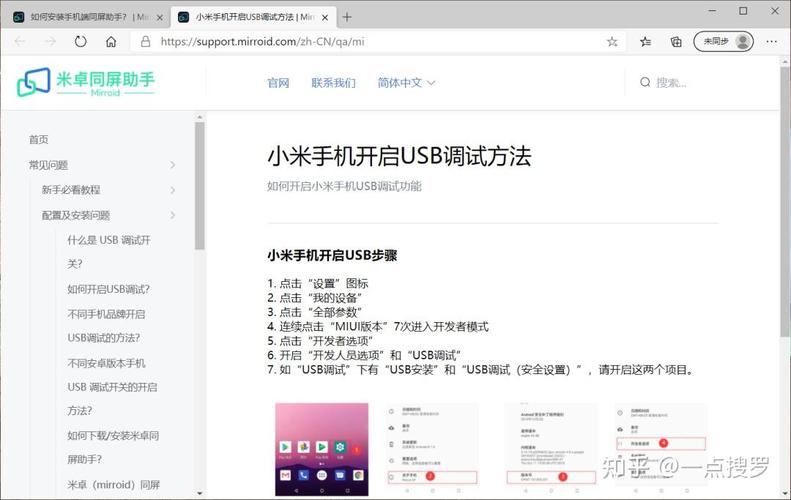This screenshot has height=500, width=791.
Task: Focus the 搜索 search field
Action: 671,82
